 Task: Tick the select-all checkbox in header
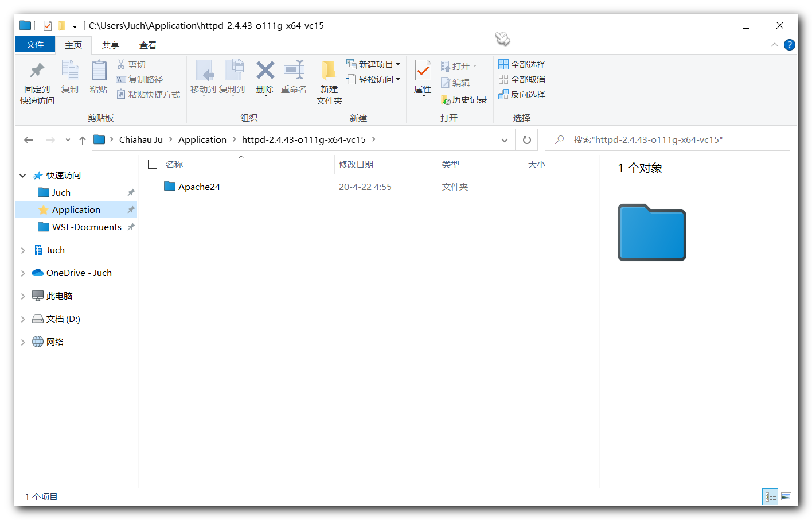pyautogui.click(x=153, y=164)
